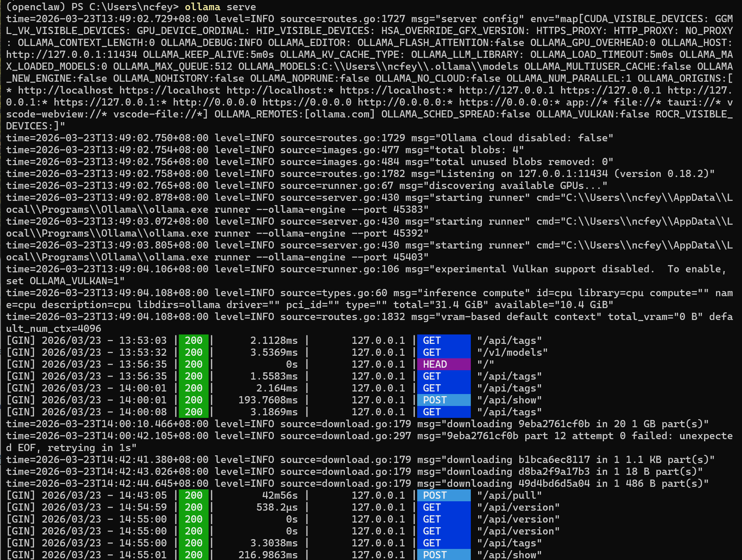Click the "downloading 9eba2761cf0b in 20 1 GB part(s)" message
This screenshot has width=742, height=560.
point(575,424)
